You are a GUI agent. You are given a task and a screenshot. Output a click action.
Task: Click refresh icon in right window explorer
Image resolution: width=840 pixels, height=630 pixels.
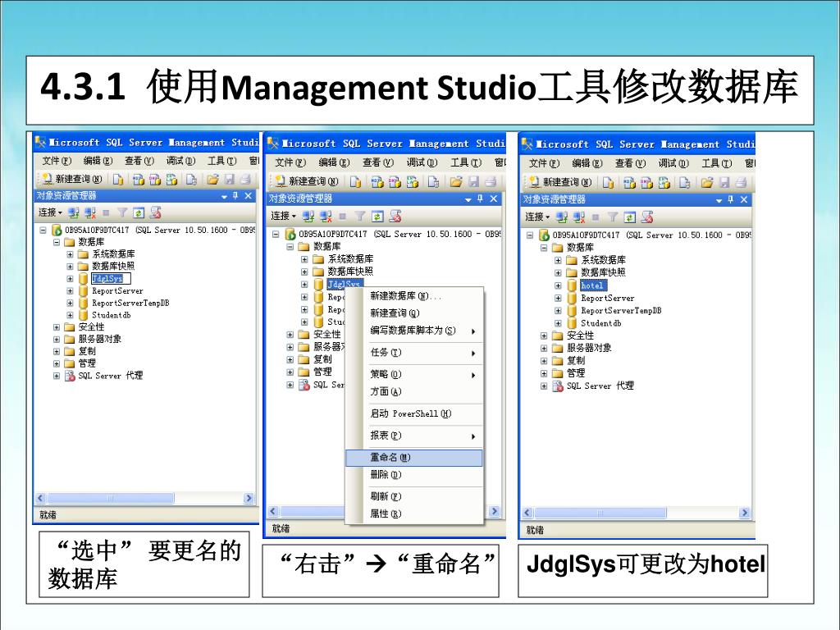630,217
